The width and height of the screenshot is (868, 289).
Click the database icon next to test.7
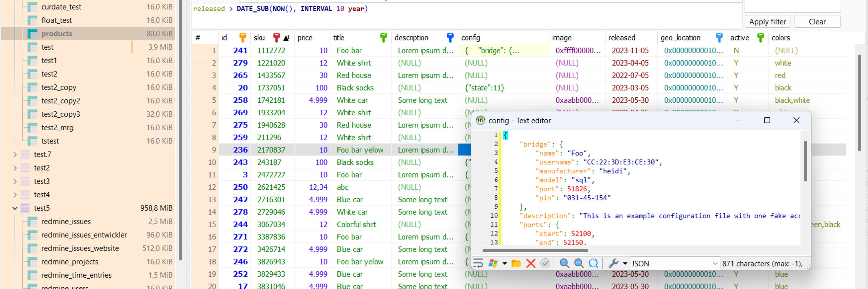click(25, 154)
